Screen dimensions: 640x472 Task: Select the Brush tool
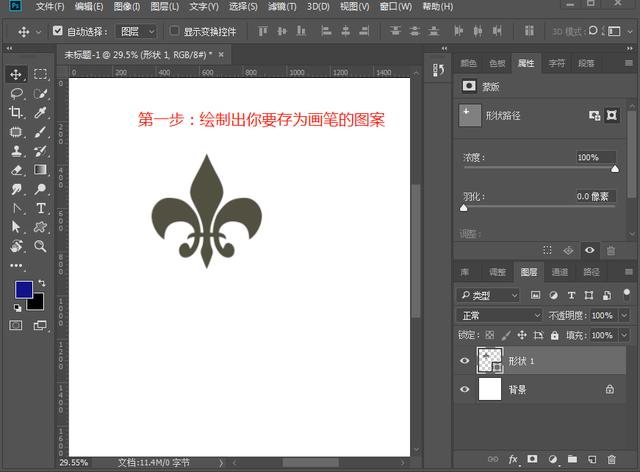[x=40, y=132]
